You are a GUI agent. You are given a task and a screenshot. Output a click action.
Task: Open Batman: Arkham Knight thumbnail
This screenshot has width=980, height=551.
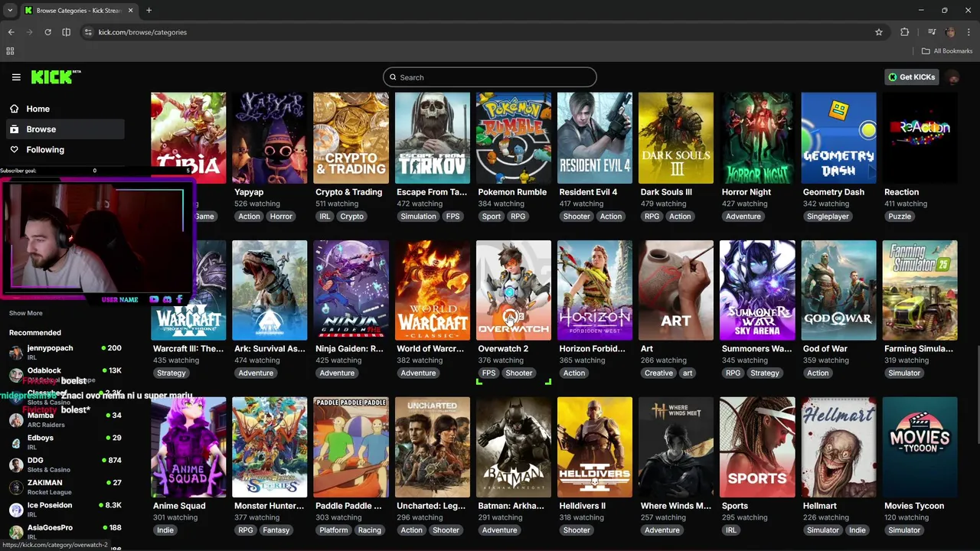514,447
